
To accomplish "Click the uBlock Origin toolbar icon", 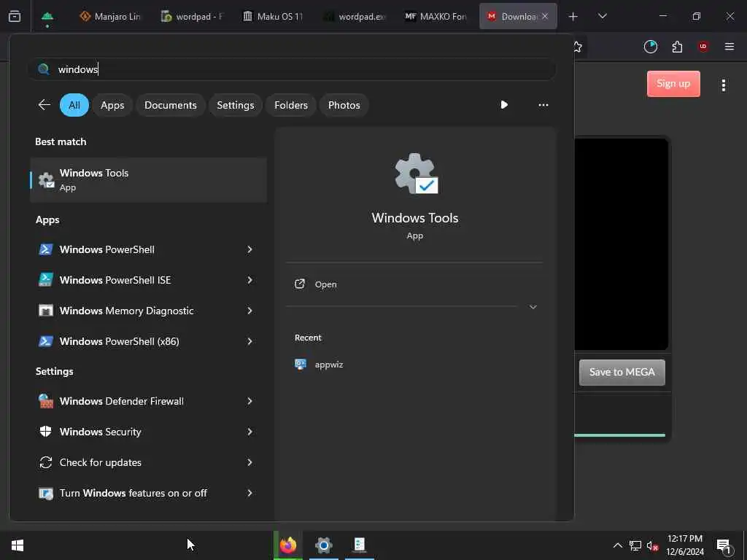I will pyautogui.click(x=703, y=47).
